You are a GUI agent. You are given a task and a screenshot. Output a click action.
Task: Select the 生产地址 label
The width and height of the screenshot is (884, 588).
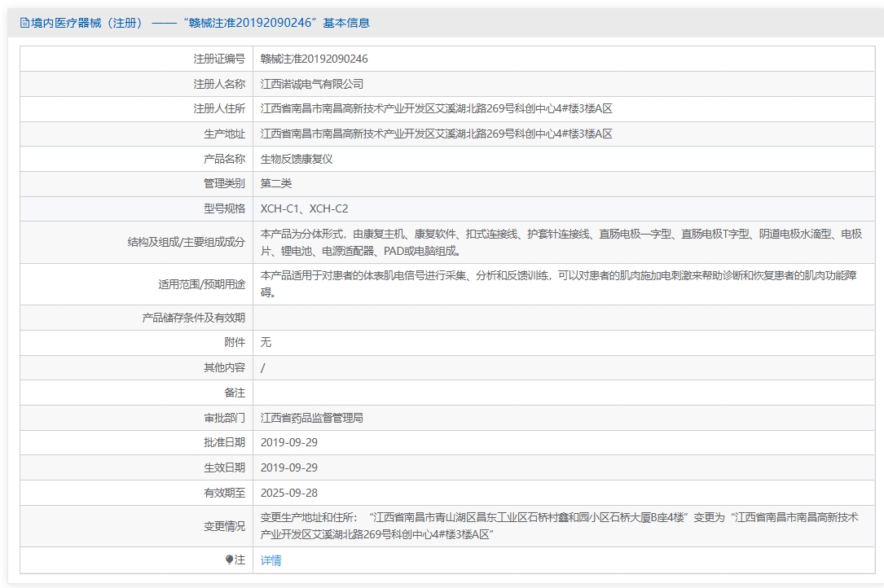pyautogui.click(x=224, y=134)
